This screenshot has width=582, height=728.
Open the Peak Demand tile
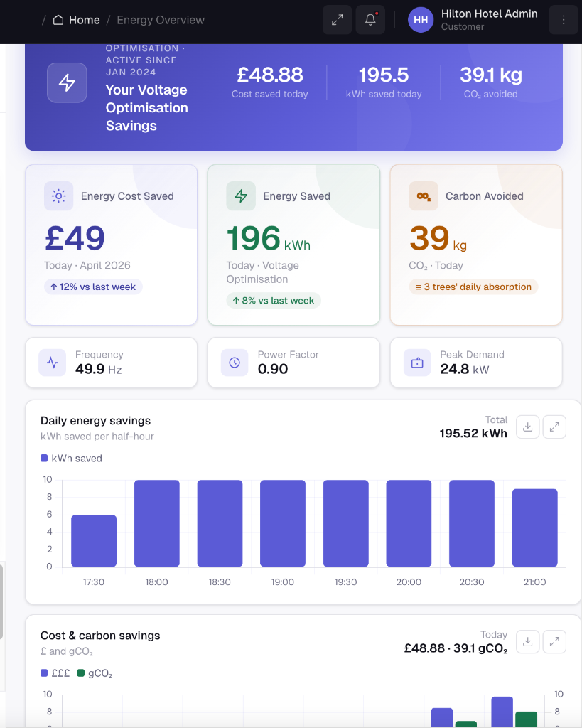[476, 363]
